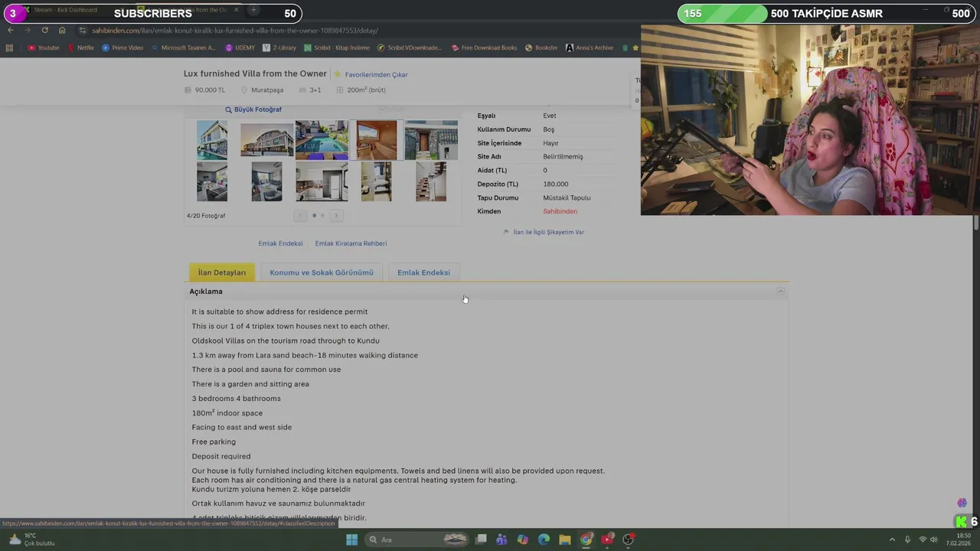Click the complaint flag icon

(506, 232)
